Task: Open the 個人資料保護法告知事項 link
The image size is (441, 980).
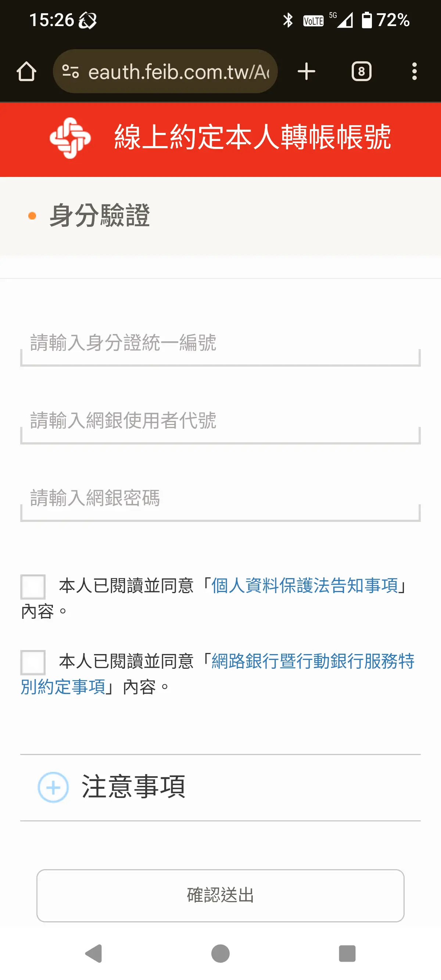Action: click(x=305, y=585)
